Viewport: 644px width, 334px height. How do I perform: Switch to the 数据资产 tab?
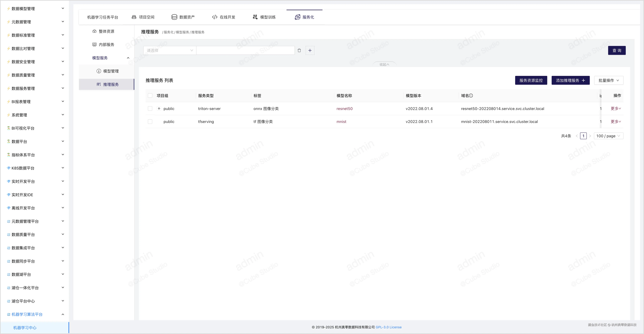[x=183, y=17]
